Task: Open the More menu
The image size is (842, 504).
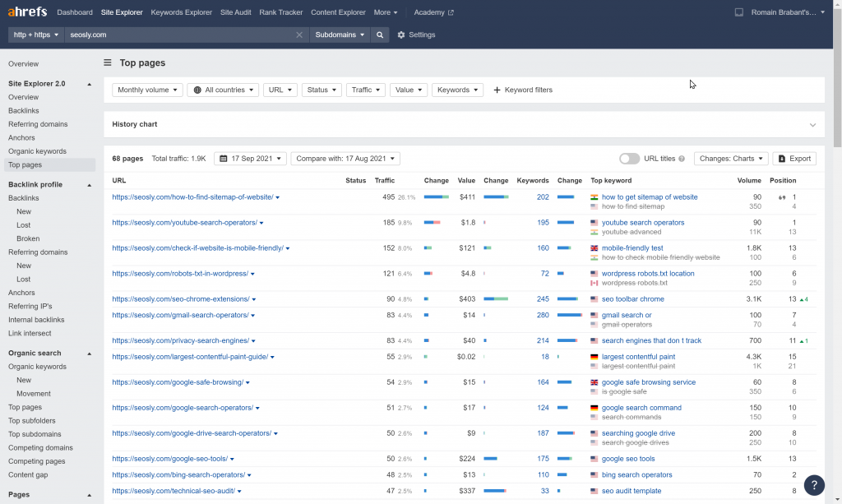Action: click(x=386, y=12)
